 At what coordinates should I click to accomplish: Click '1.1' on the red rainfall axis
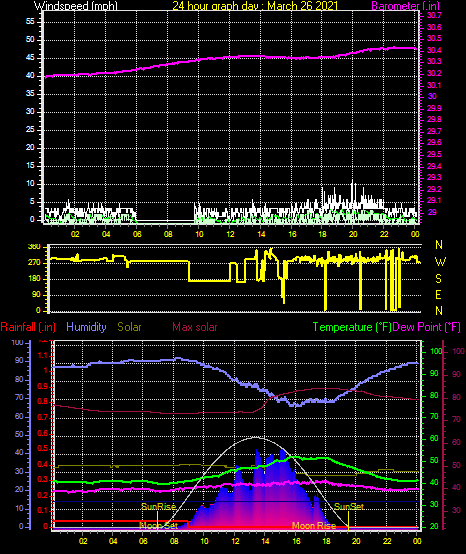click(x=42, y=355)
